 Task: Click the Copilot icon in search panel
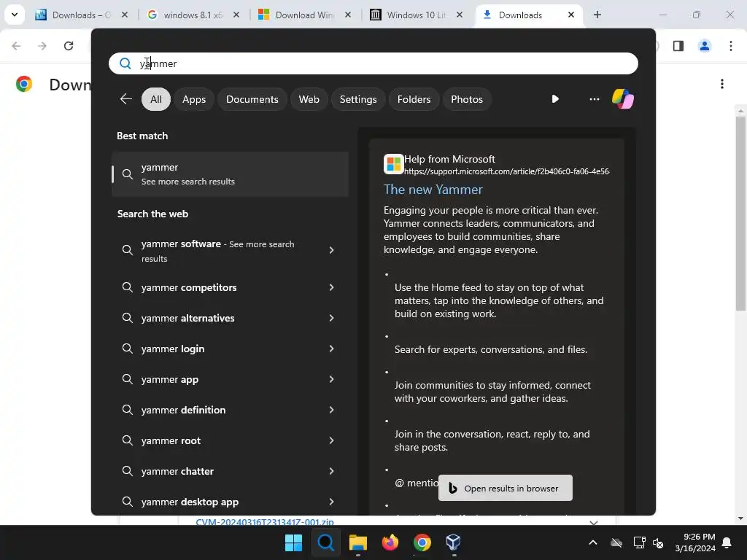623,99
